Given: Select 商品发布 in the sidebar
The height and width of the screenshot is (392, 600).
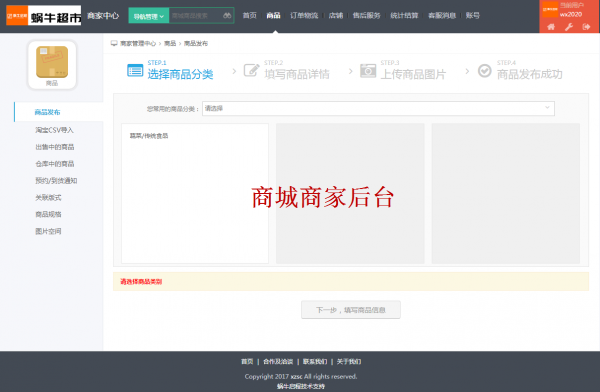Looking at the screenshot, I should [47, 112].
